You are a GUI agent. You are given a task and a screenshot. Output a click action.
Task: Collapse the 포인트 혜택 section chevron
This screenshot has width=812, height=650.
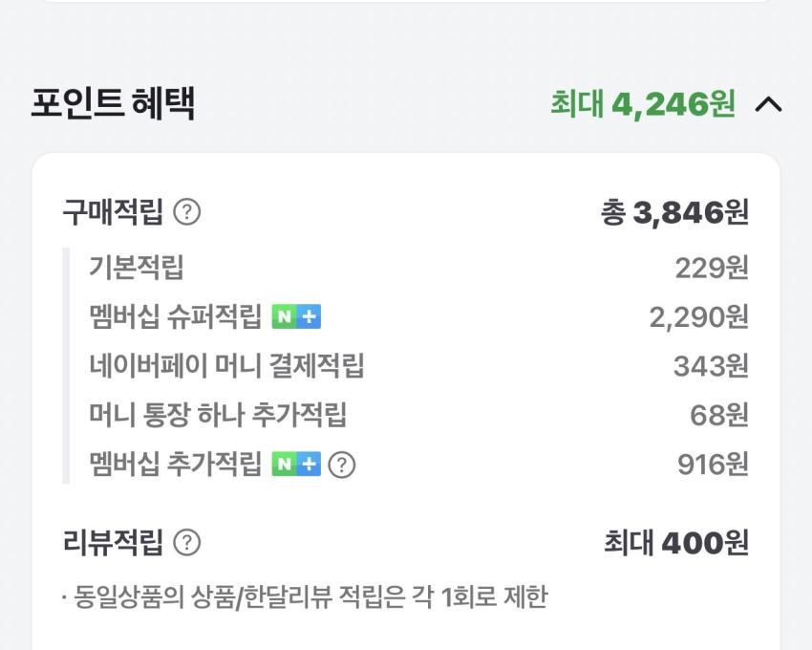click(x=768, y=103)
